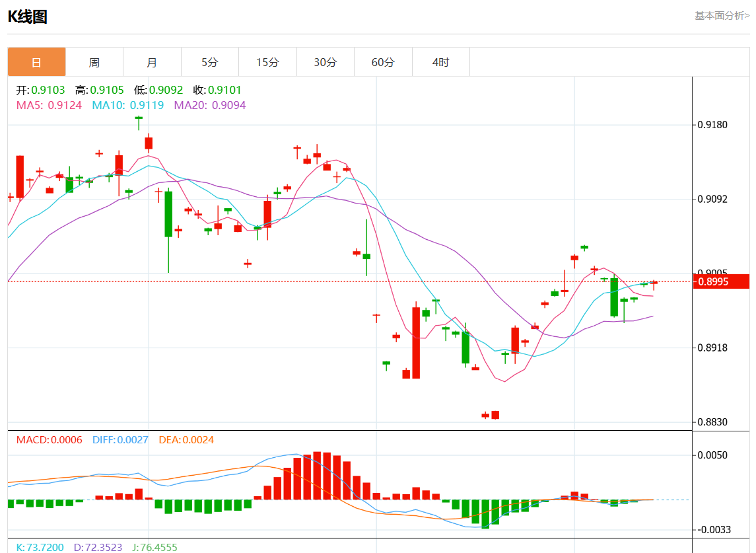Screen dimensions: 756x553
Task: Click the 收:0.9101 close price value
Action: 217,91
